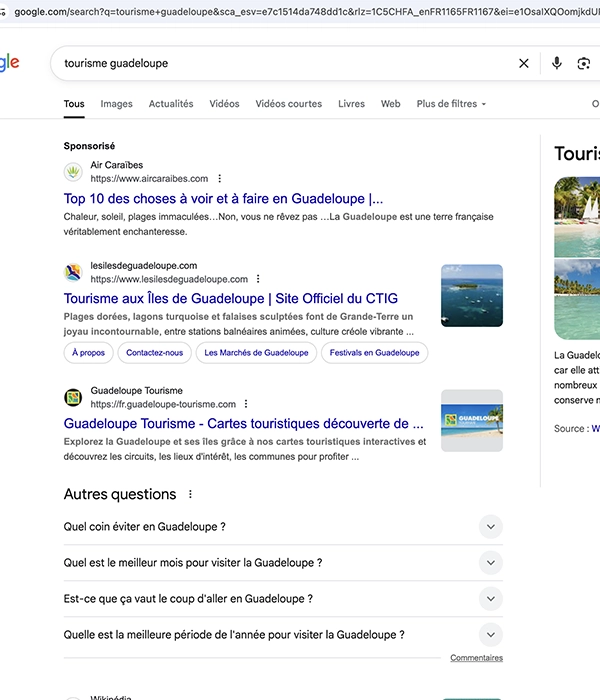
Task: Click Festivals en Guadeloupe chip
Action: tap(375, 353)
